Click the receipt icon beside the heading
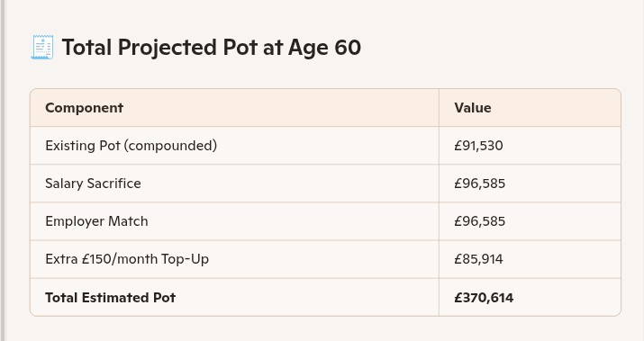 pos(42,47)
